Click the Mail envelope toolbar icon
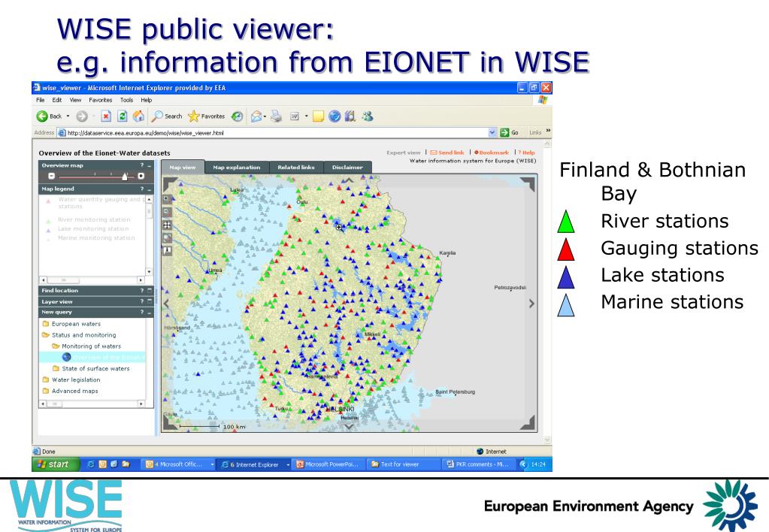Viewport: 769px width, 532px height. click(x=256, y=116)
